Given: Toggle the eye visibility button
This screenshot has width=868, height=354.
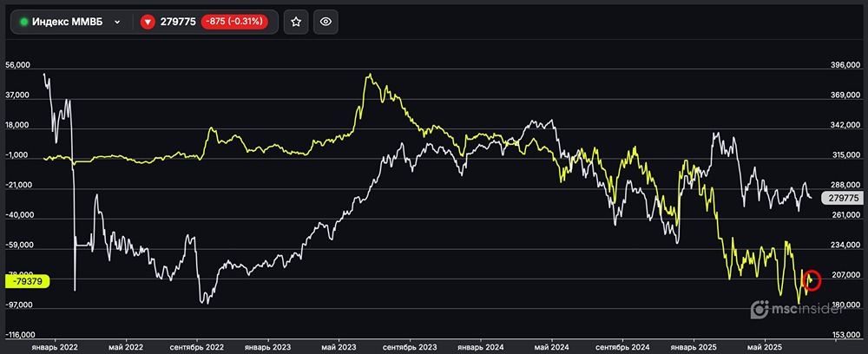Looking at the screenshot, I should [x=325, y=23].
